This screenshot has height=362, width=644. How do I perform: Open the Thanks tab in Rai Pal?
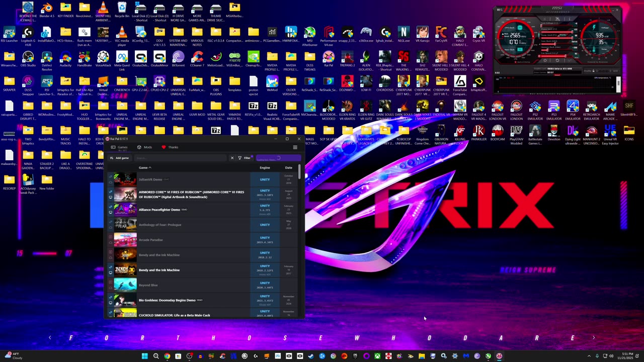tap(170, 147)
